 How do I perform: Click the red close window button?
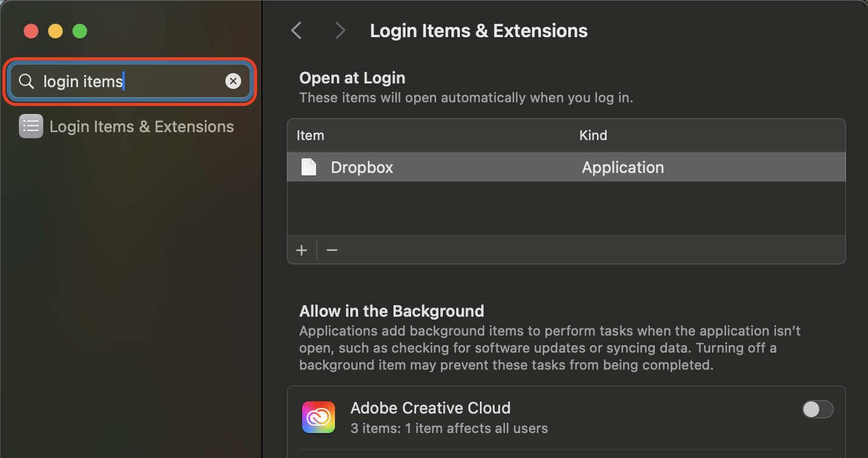[x=31, y=31]
